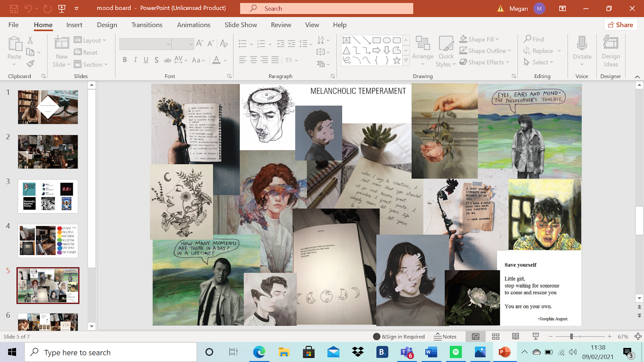Toggle Italic formatting

click(x=135, y=60)
